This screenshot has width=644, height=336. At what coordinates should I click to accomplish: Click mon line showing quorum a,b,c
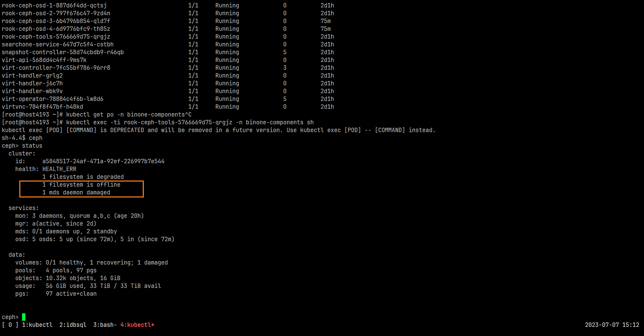pos(80,216)
